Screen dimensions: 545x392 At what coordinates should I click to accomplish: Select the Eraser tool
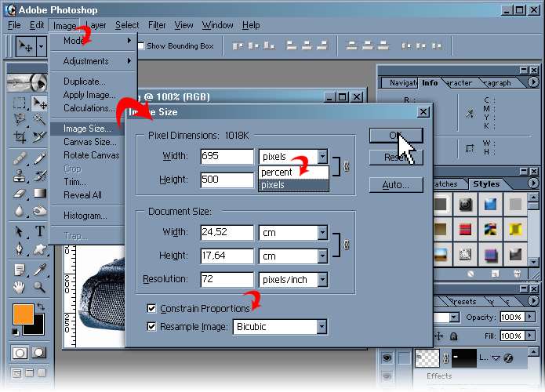tap(20, 193)
